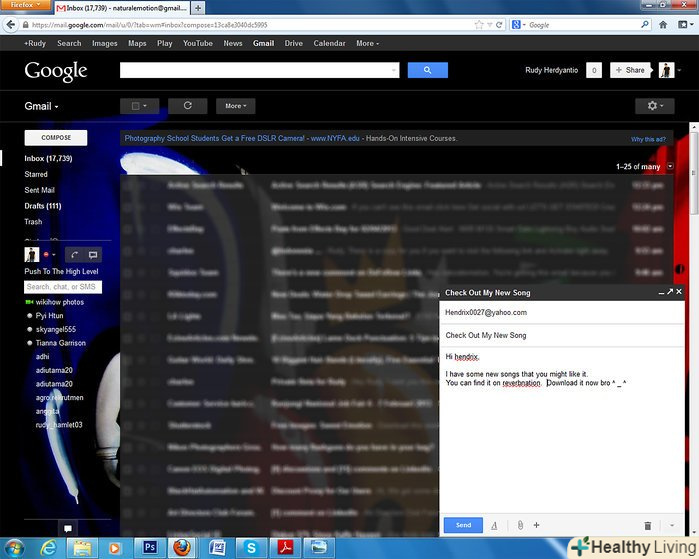Viewport: 699px width, 559px height.
Task: Open Drive in the Google bar
Action: click(293, 43)
